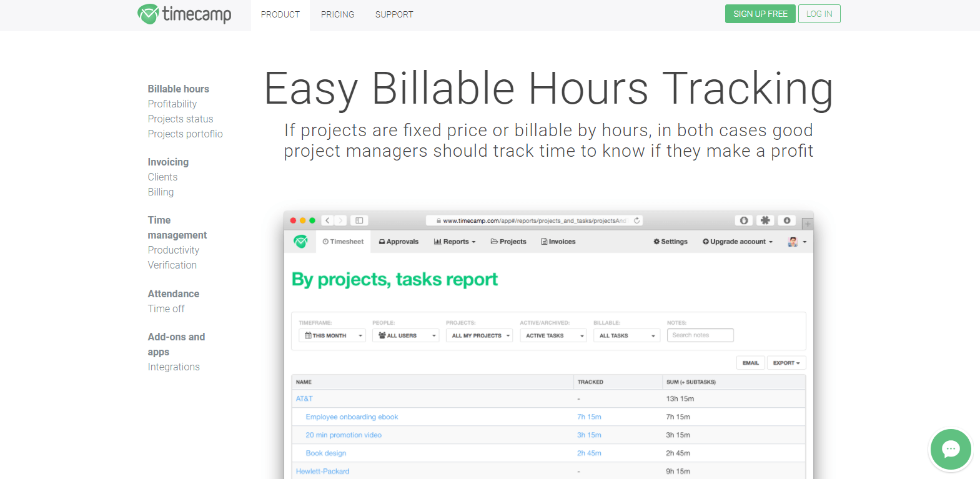Click the download icon in browser toolbar
Screen dimensions: 980x479
click(x=787, y=220)
